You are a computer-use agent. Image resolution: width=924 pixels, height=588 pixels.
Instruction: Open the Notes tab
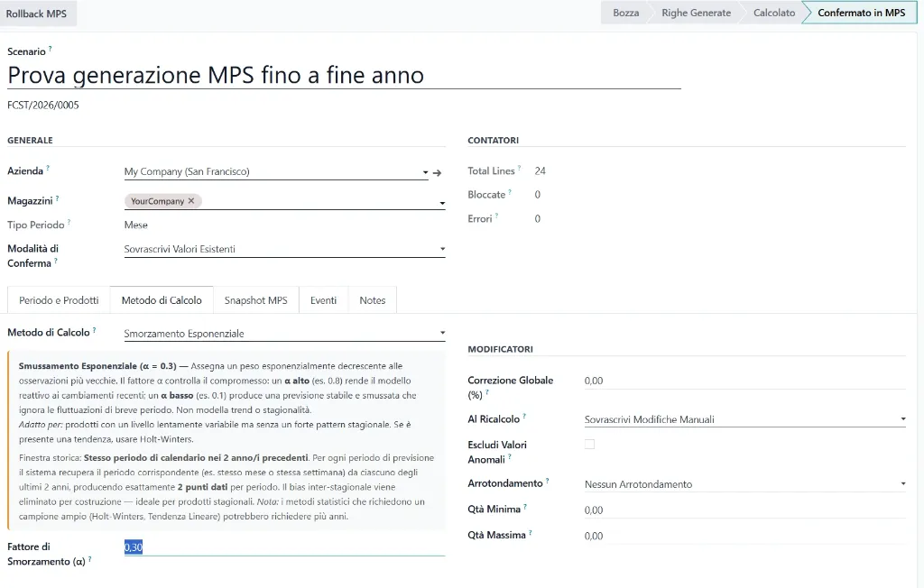coord(372,299)
